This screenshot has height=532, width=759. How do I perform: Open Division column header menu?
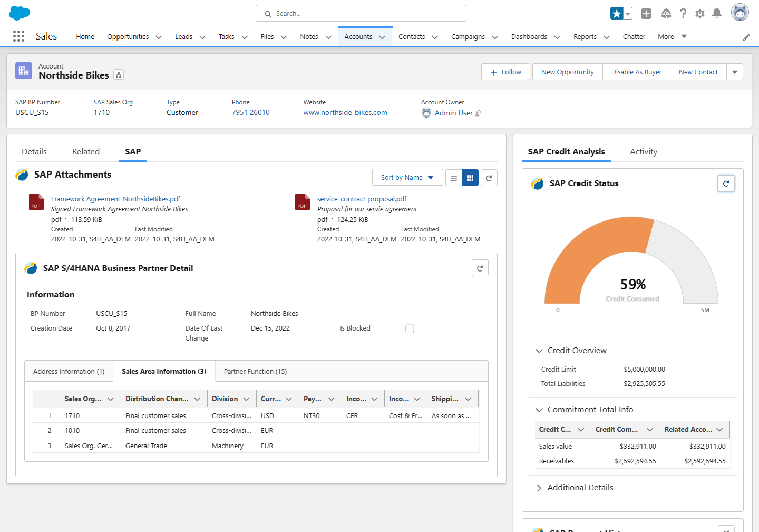(246, 399)
